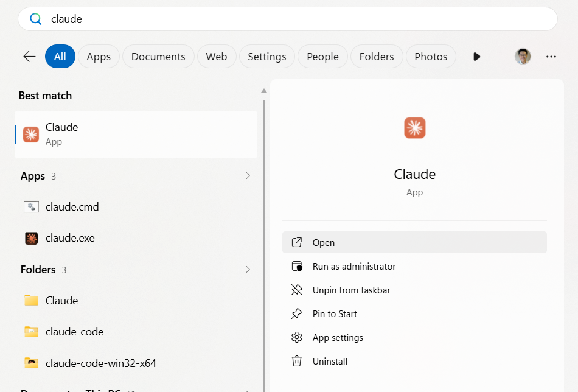Click the orange Claude icon in Best match
The height and width of the screenshot is (392, 578).
[x=31, y=135]
